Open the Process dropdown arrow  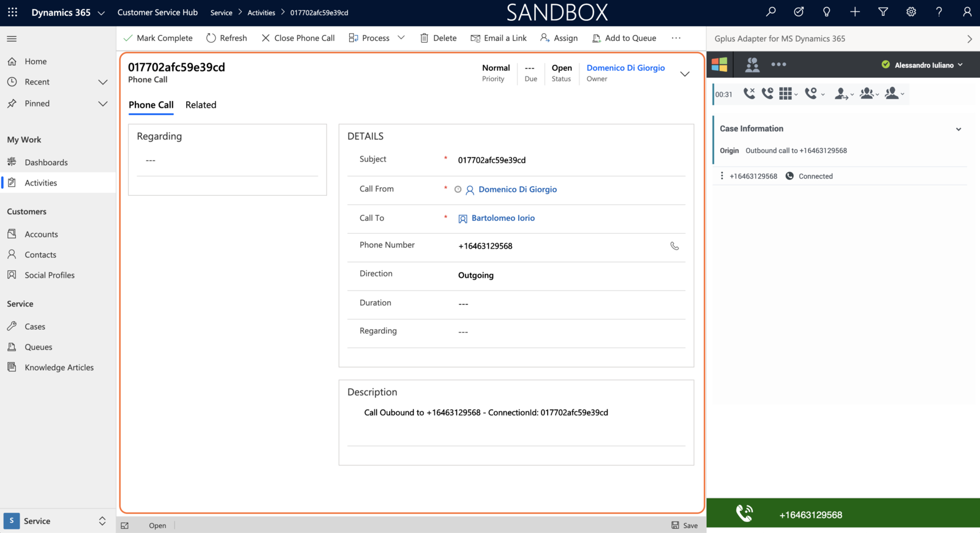point(401,38)
